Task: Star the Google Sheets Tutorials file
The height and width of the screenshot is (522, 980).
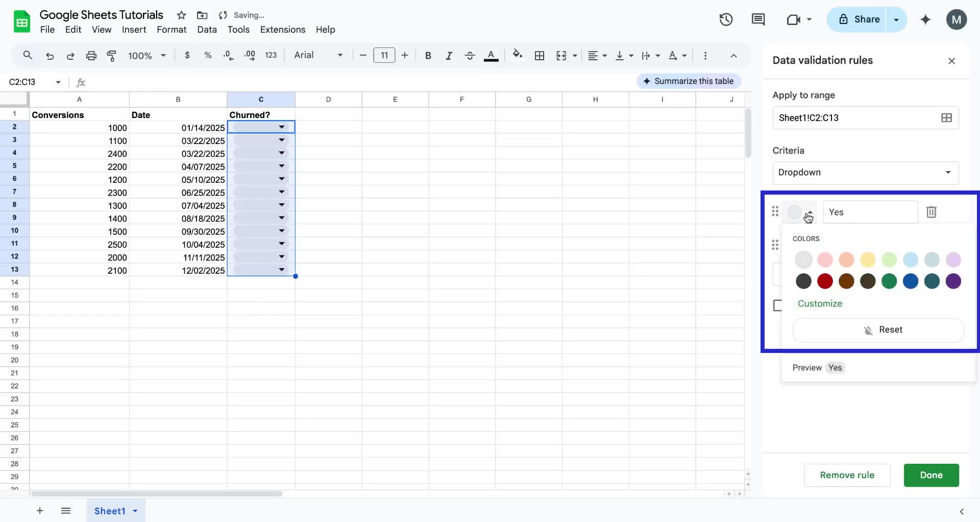Action: (181, 15)
